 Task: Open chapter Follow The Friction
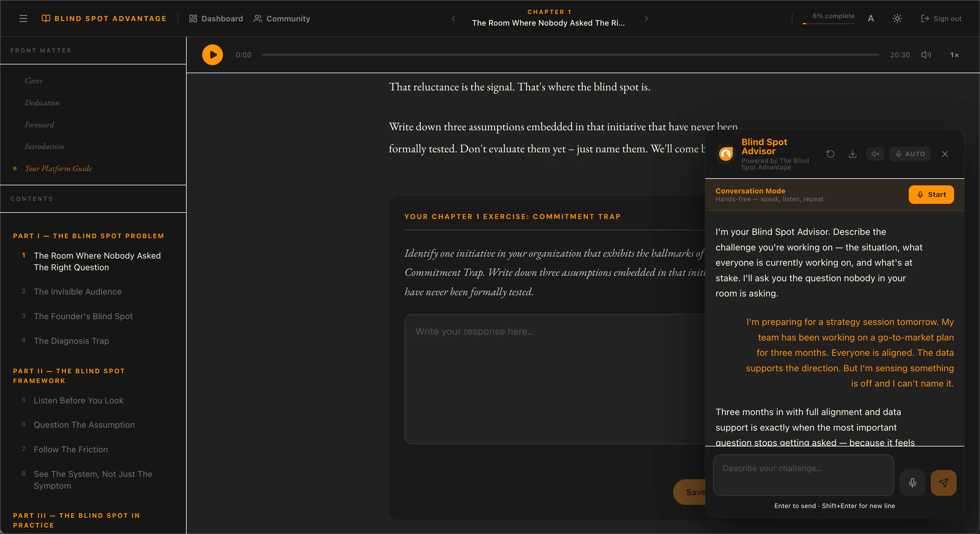pos(71,449)
